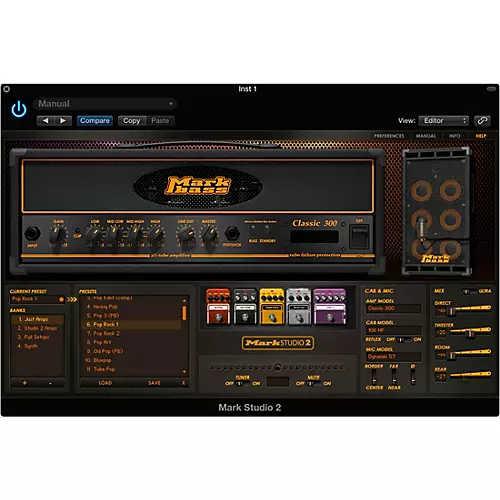
Task: Click the sidechain link icon
Action: [482, 121]
